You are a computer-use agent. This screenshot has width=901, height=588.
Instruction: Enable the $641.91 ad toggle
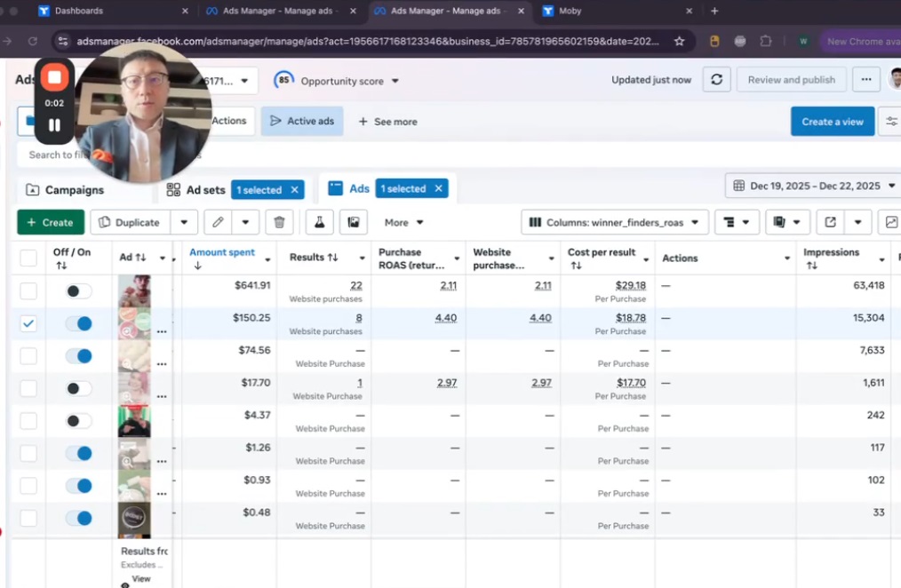click(x=79, y=291)
